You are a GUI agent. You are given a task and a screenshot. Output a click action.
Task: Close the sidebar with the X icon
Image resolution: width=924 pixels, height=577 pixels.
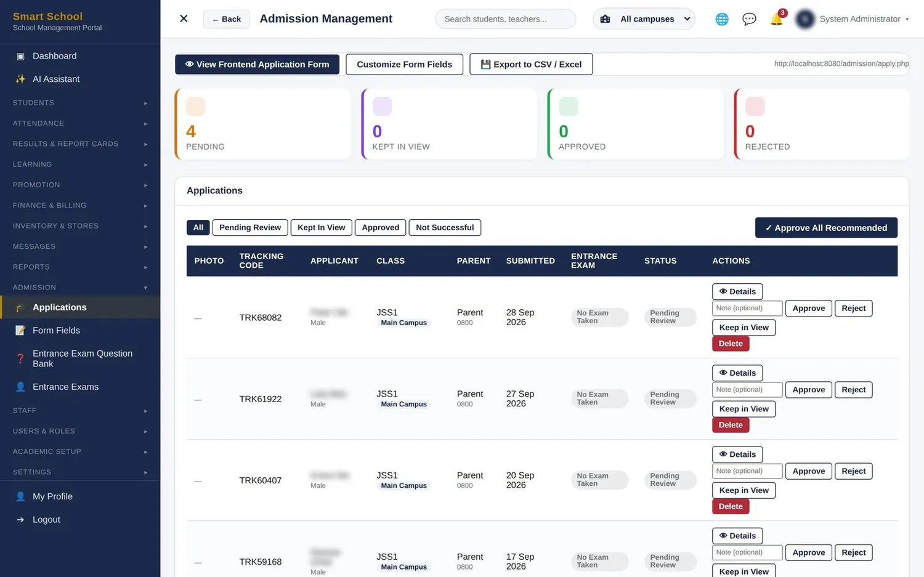[184, 18]
